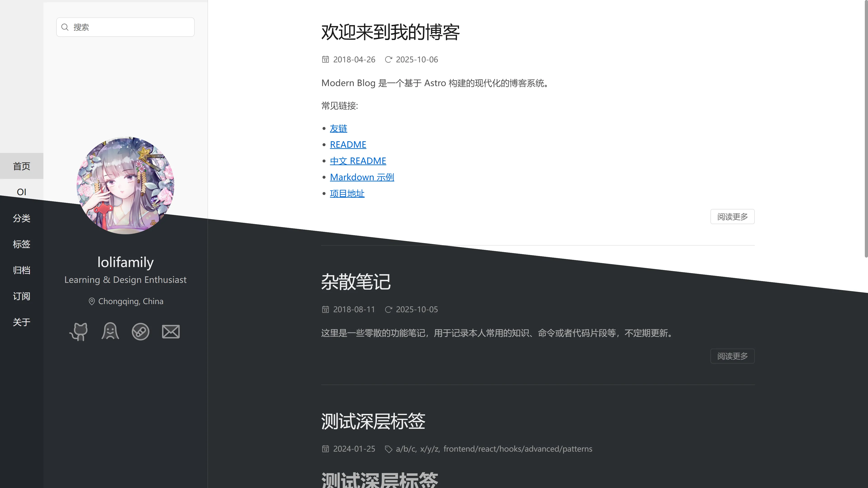
Task: Click the update refresh icon before 2025-10-06
Action: [x=389, y=59]
